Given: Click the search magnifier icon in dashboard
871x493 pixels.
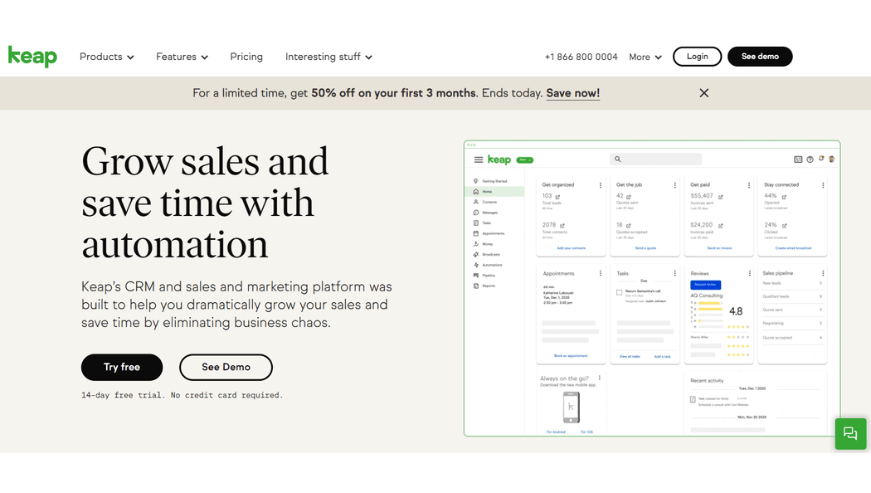Looking at the screenshot, I should click(617, 159).
